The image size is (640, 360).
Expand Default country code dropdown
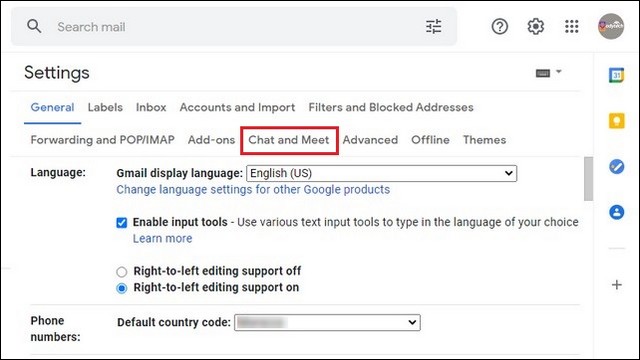click(x=327, y=322)
